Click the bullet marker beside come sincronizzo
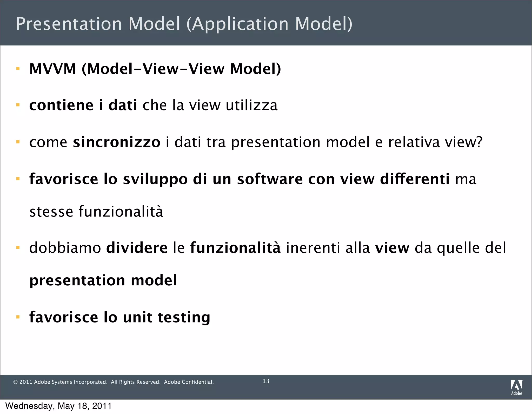 coord(18,142)
